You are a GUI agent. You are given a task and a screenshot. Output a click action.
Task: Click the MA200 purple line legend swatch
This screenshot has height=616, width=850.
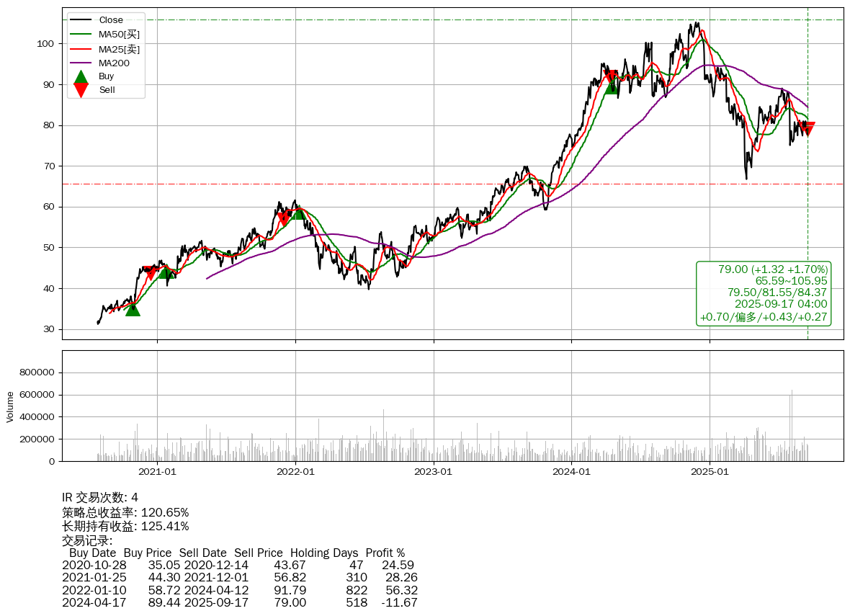tap(81, 63)
